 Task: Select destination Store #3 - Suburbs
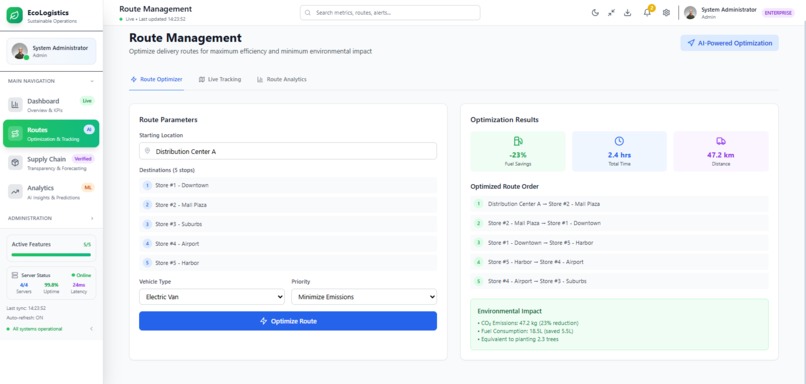pyautogui.click(x=288, y=224)
